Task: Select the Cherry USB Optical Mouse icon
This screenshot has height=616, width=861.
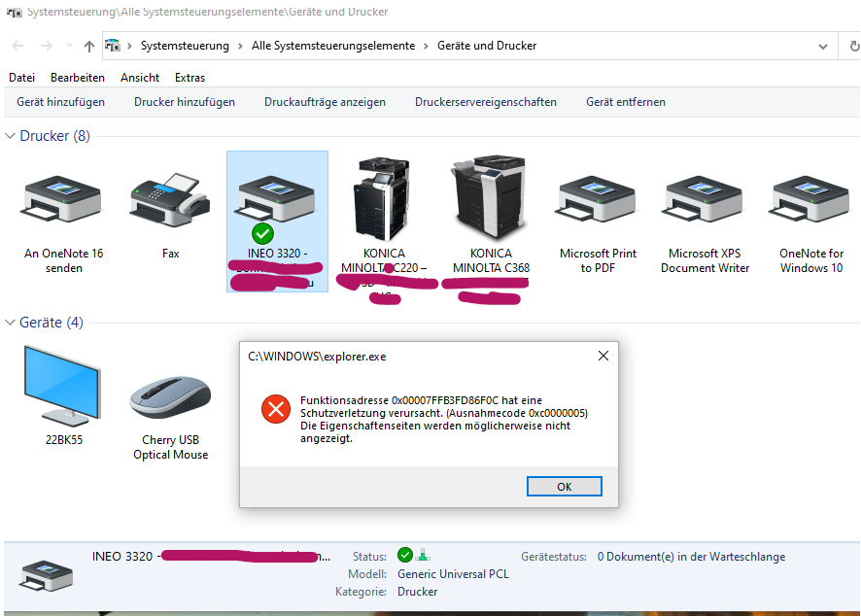Action: click(x=170, y=396)
